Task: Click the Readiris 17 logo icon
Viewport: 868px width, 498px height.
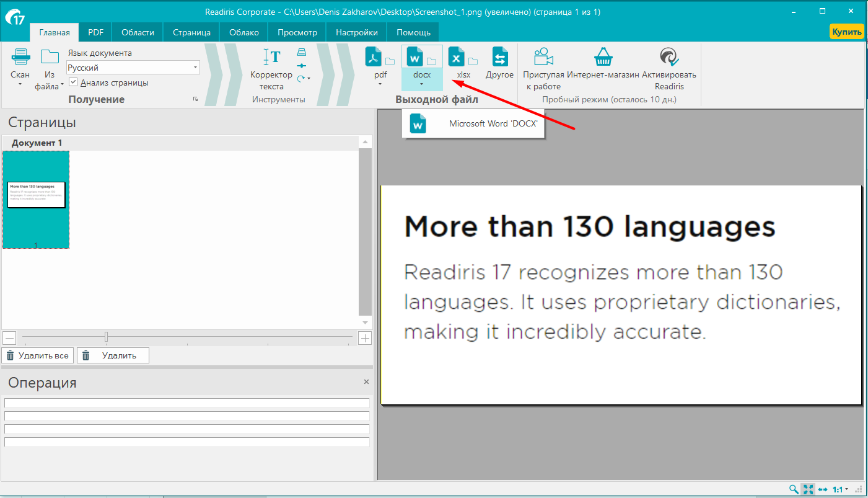Action: coord(15,17)
